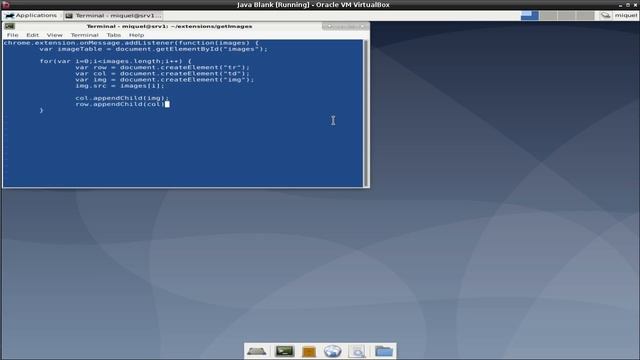Click the 'row.appendChild(col)' line
The image size is (640, 360).
pyautogui.click(x=120, y=104)
